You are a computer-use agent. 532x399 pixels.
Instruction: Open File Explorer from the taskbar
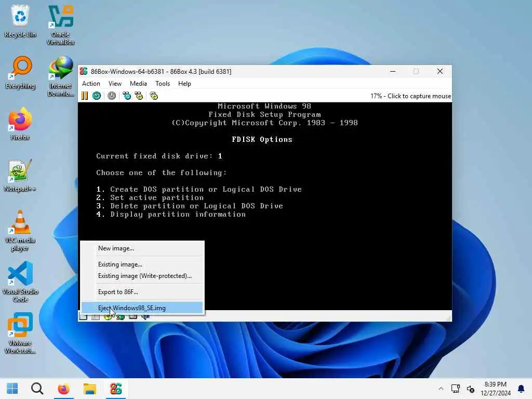[89, 389]
